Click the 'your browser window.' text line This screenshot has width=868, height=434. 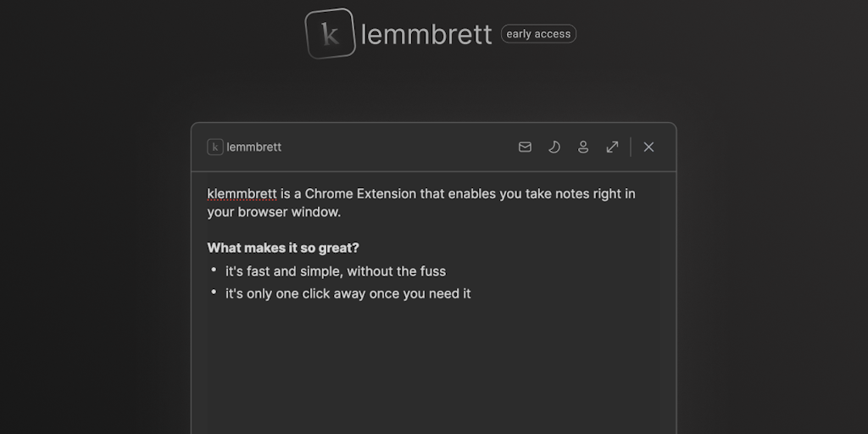click(274, 212)
